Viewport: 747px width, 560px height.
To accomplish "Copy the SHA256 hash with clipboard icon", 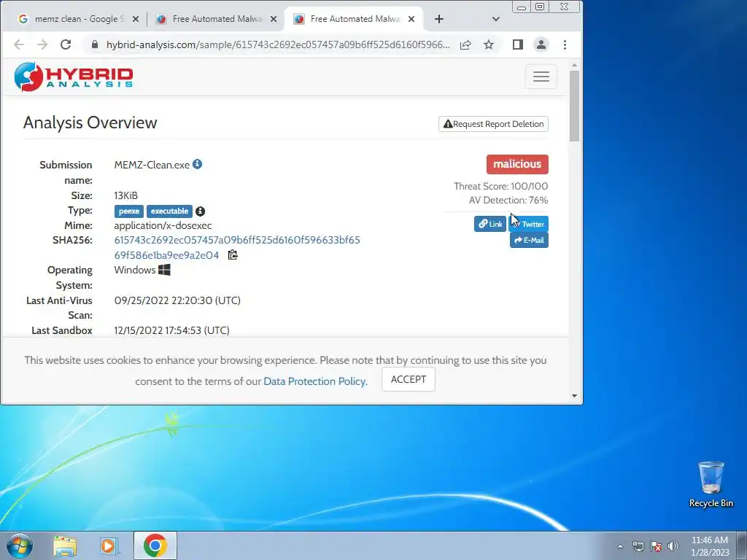I will 233,254.
